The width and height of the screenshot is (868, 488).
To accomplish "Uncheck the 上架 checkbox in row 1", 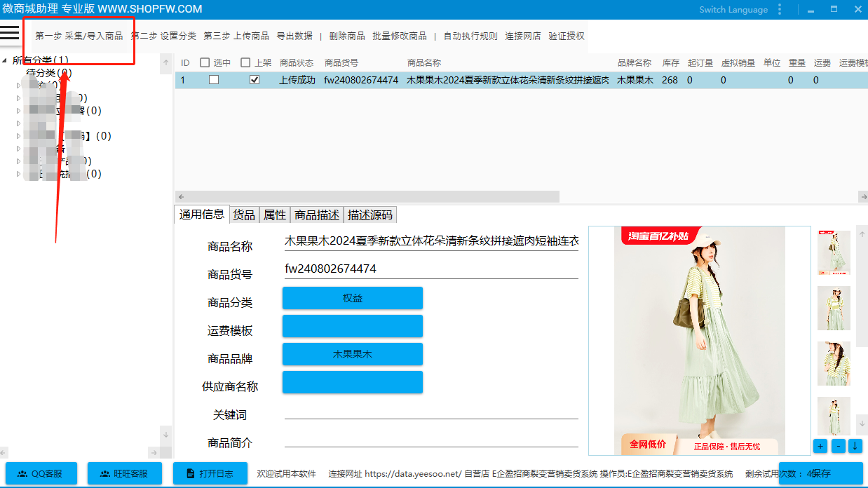I will tap(255, 80).
